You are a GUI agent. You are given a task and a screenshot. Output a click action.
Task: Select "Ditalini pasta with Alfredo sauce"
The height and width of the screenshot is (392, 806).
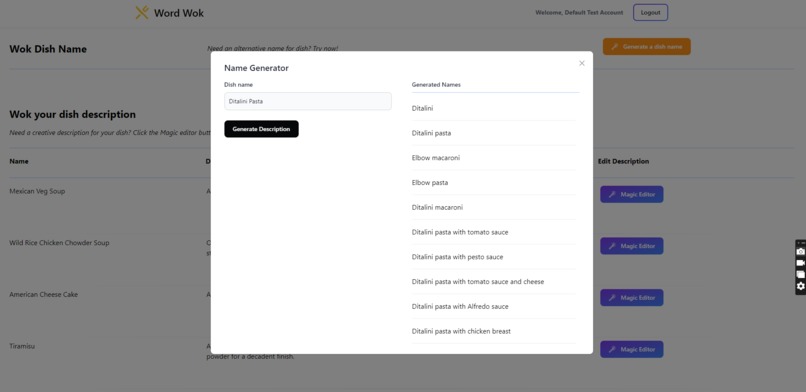click(x=460, y=306)
